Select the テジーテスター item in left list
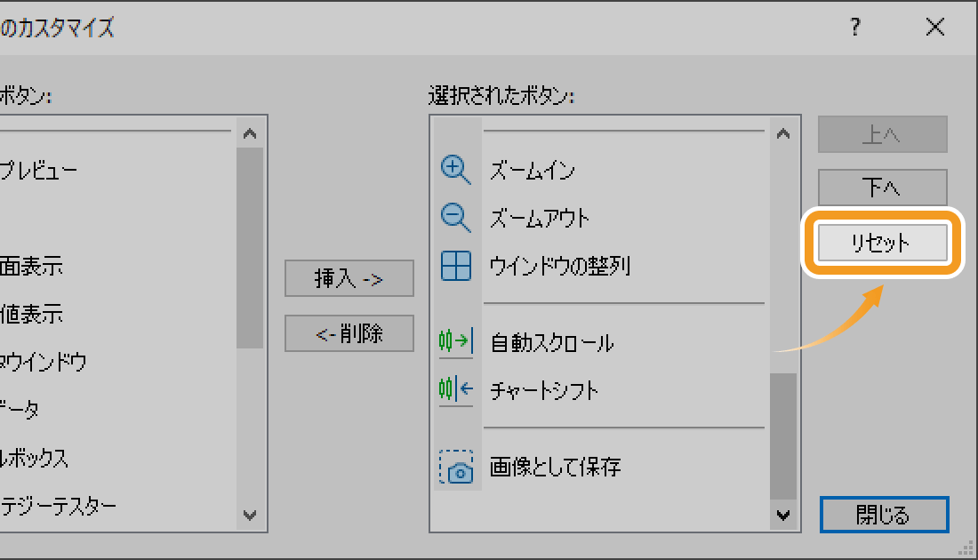978x560 pixels. 59,506
